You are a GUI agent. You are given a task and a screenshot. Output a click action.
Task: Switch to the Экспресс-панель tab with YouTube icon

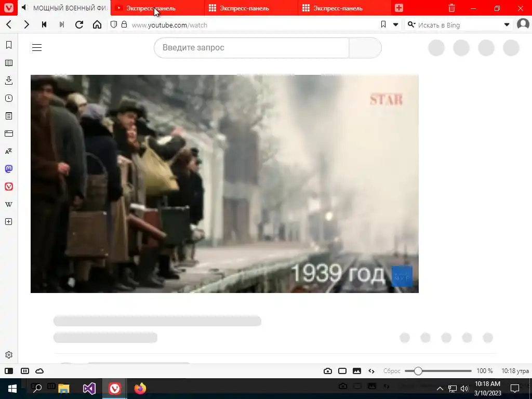point(158,8)
